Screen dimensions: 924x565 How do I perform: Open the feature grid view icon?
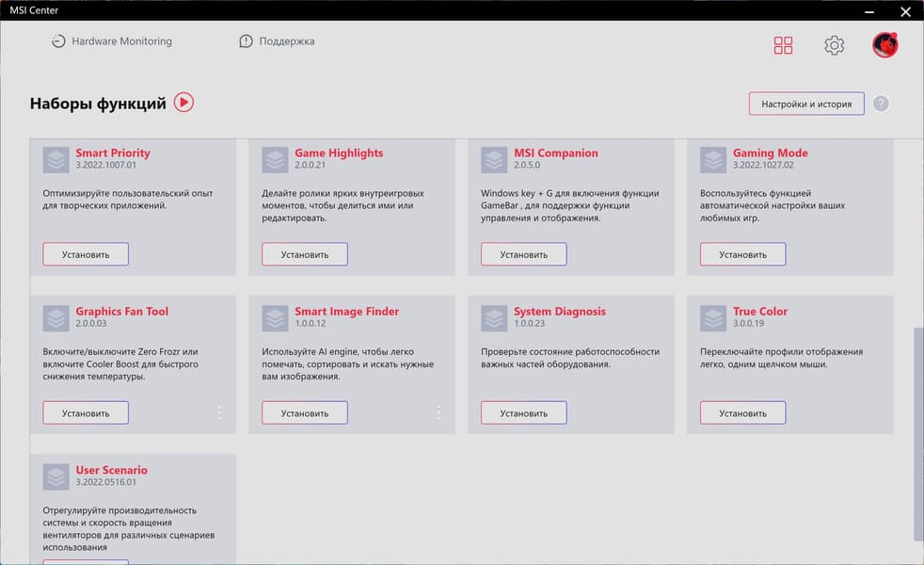(783, 45)
